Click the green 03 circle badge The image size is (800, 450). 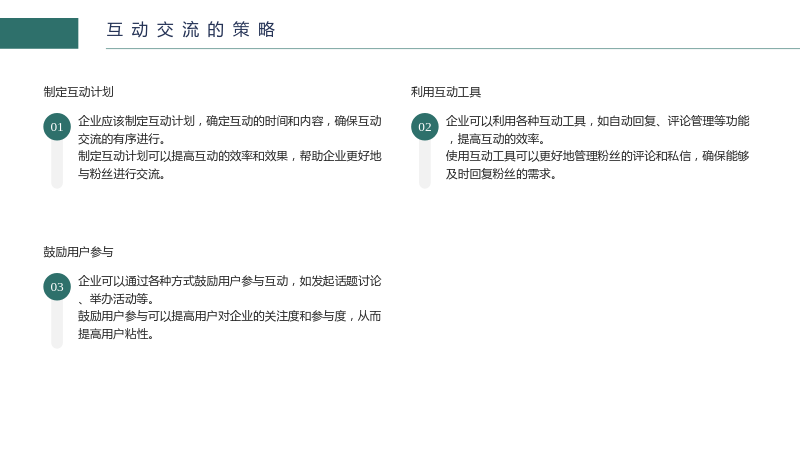[57, 287]
